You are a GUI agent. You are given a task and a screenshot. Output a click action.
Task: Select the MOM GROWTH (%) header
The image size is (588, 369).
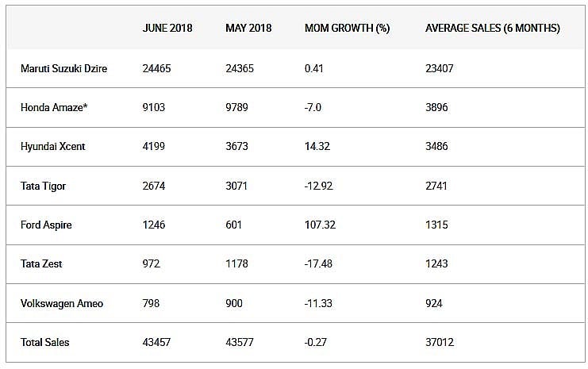pos(348,28)
